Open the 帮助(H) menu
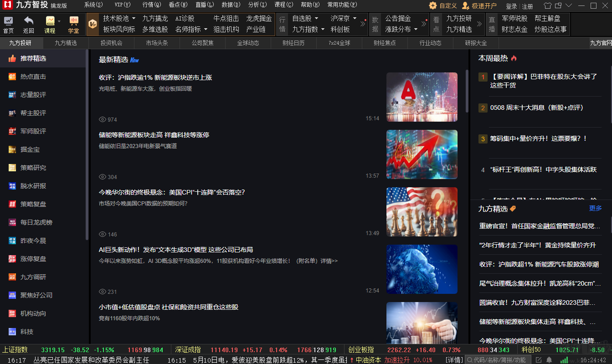Screen dimensions: 612x364 click(311, 5)
